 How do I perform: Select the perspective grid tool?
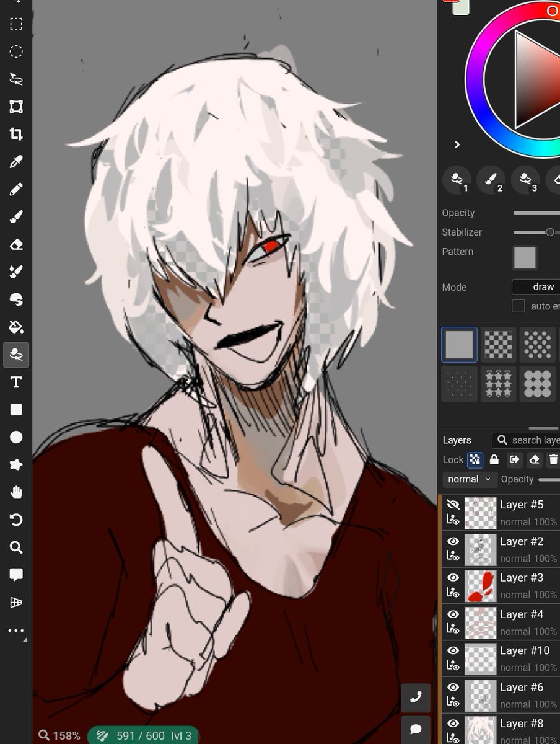(16, 603)
